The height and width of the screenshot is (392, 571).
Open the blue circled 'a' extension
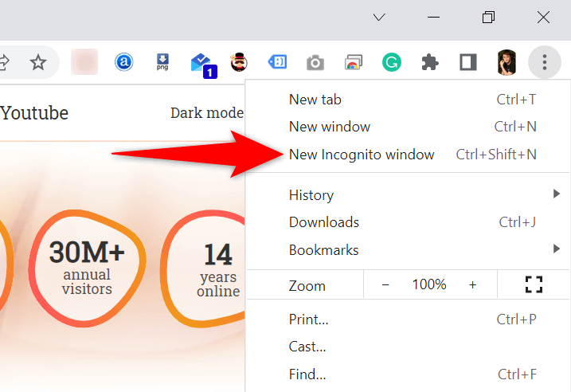pos(123,62)
